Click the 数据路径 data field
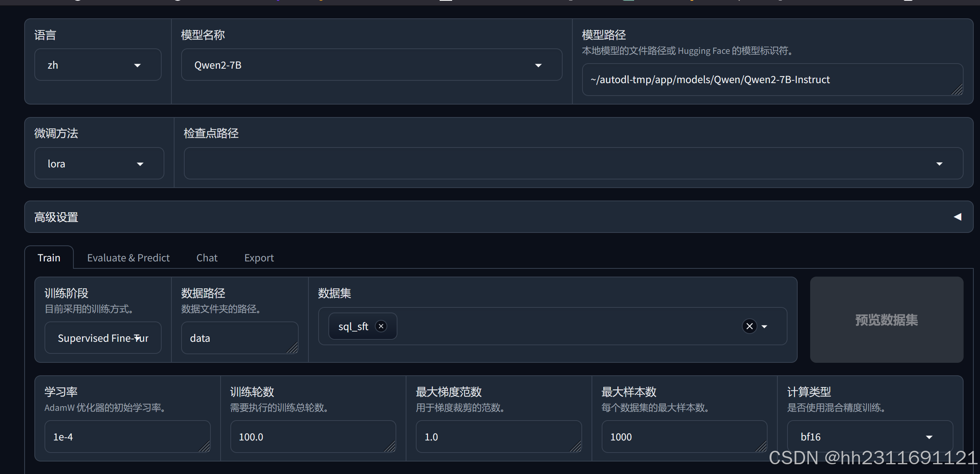980x474 pixels. pos(240,338)
